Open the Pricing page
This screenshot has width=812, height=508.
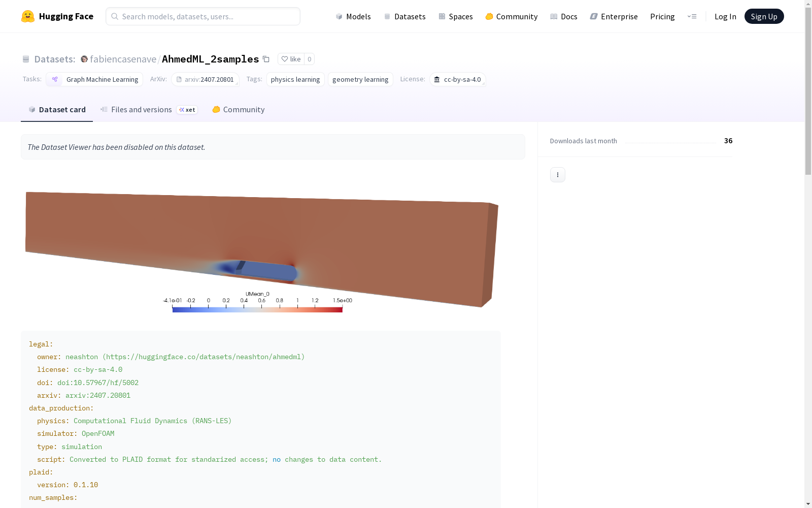pyautogui.click(x=662, y=16)
